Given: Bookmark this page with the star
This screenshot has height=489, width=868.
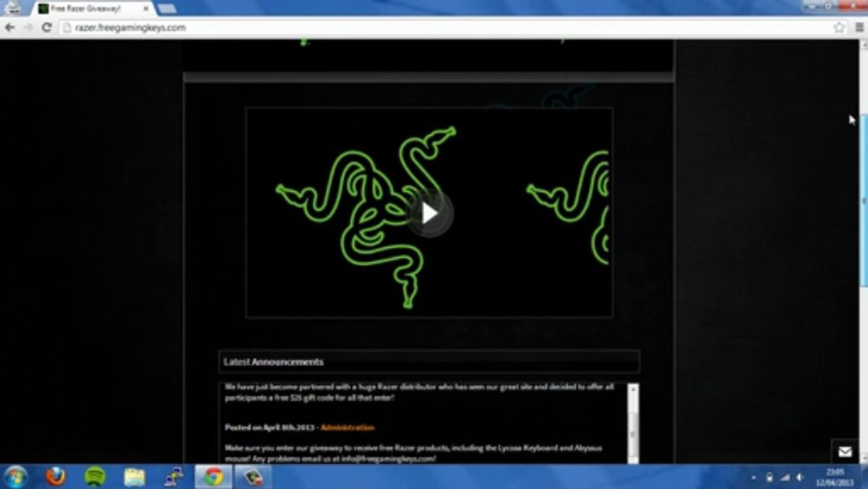Looking at the screenshot, I should [x=839, y=28].
